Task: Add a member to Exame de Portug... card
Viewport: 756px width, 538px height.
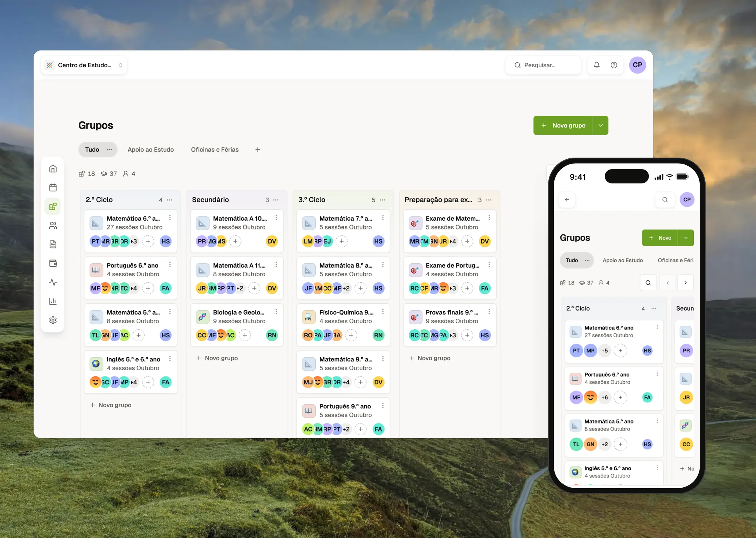Action: [467, 288]
